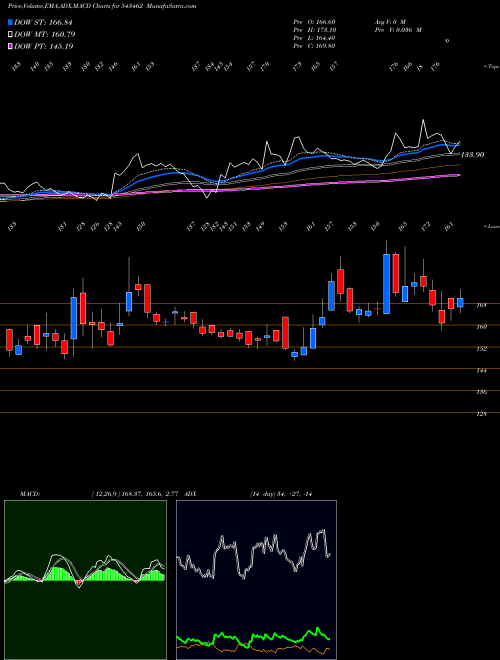Screen dimensions: 500x660
Task: Open the green MACD histogram chart panel
Action: (85, 580)
